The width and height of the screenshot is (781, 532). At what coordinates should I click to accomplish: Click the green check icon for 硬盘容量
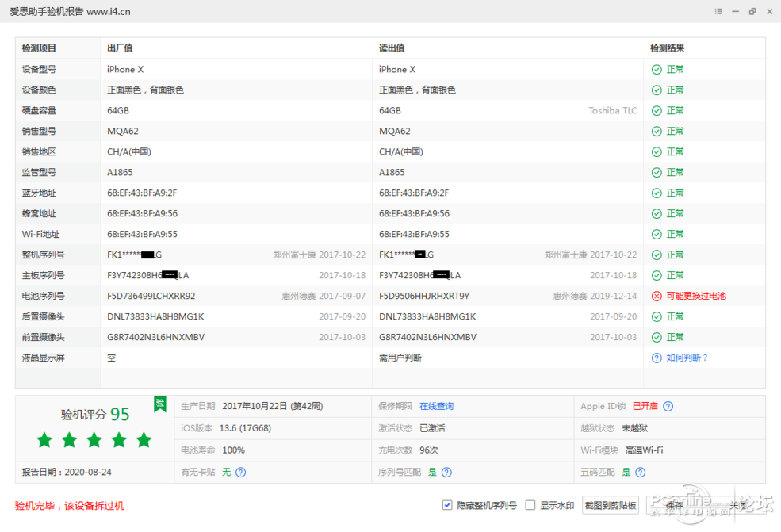pos(657,110)
